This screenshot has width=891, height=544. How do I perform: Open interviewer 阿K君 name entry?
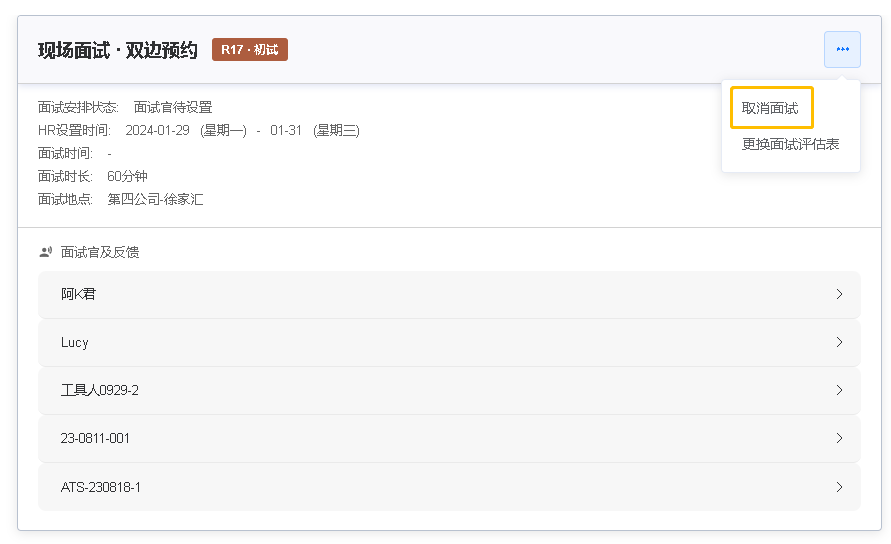78,294
